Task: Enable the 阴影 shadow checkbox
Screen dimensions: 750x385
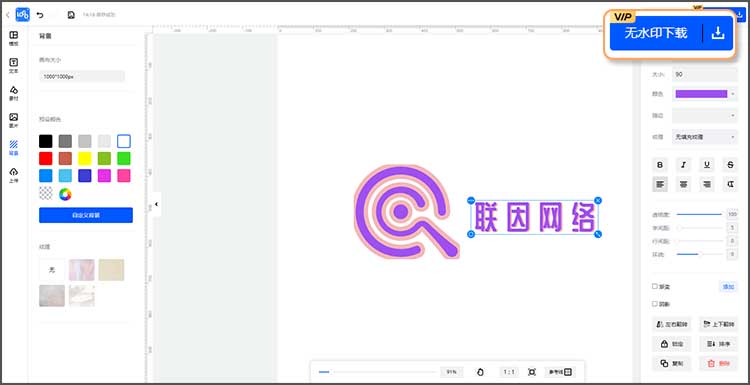Action: tap(655, 304)
